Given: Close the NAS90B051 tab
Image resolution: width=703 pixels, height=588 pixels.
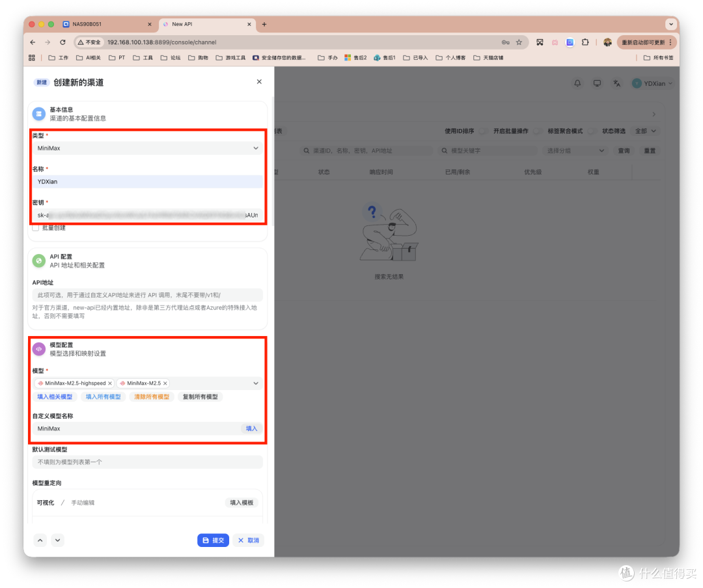Looking at the screenshot, I should coord(150,24).
